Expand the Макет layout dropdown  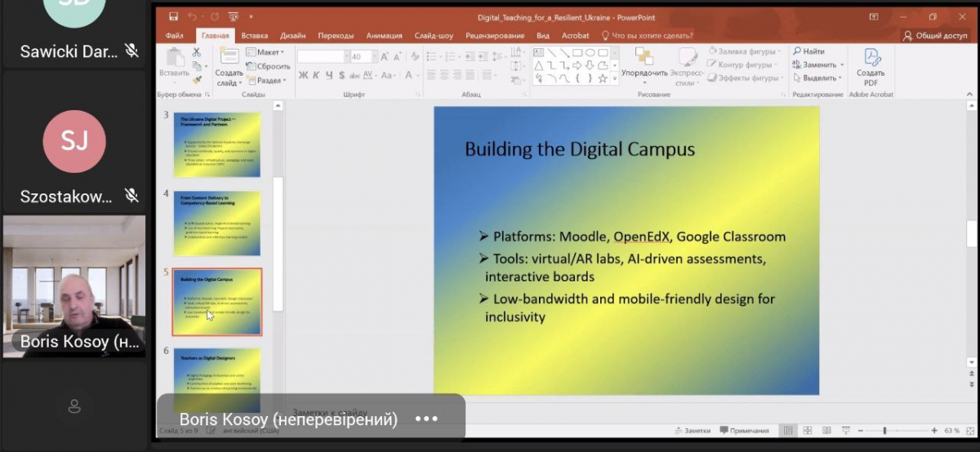pyautogui.click(x=267, y=52)
